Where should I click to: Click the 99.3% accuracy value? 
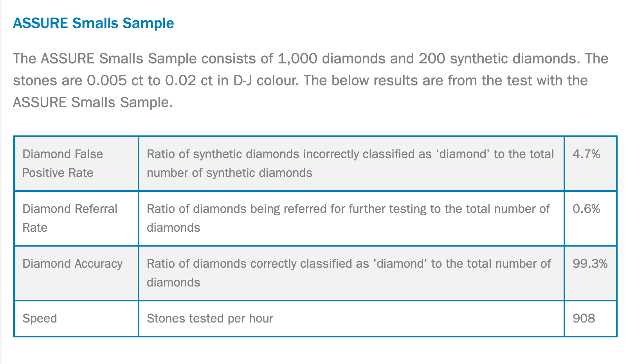click(x=590, y=264)
